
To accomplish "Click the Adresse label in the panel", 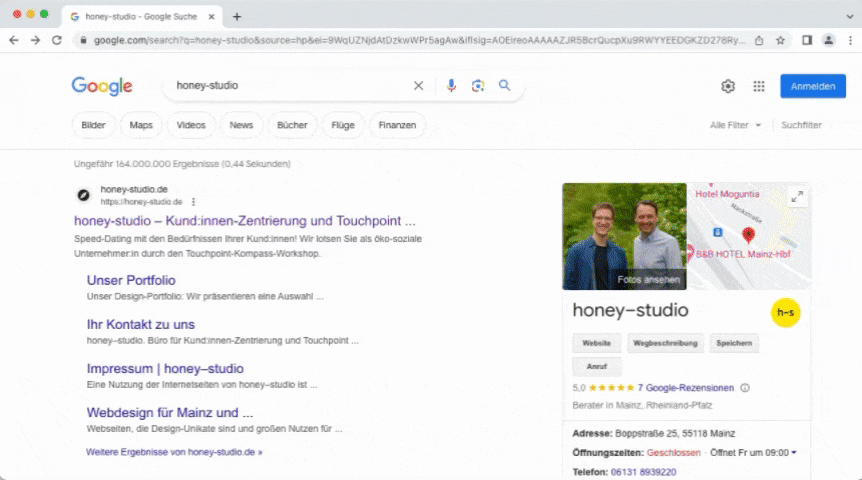I will coord(592,433).
